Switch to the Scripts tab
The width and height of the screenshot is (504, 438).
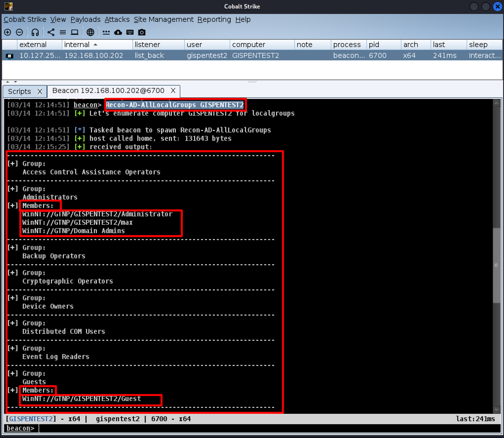click(x=19, y=91)
